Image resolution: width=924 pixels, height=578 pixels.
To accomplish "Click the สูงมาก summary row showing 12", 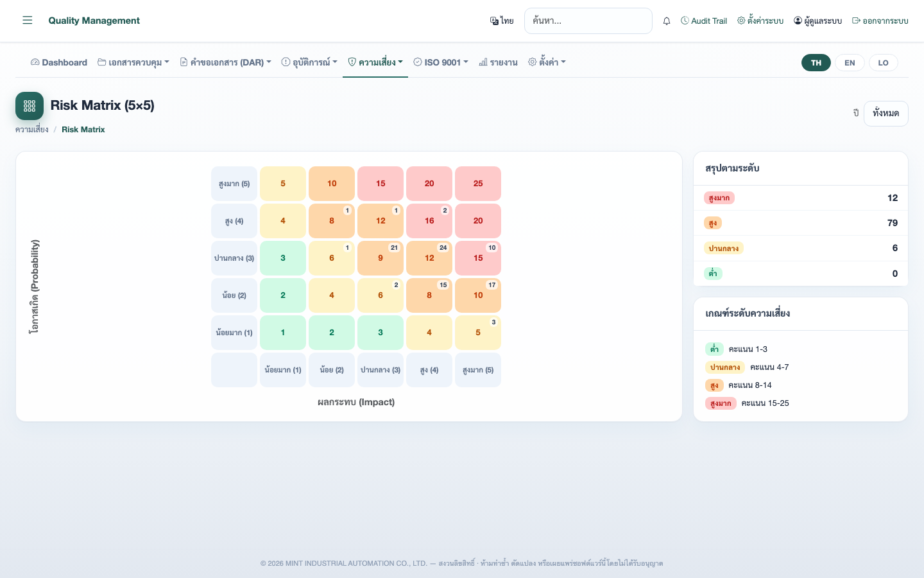I will click(801, 198).
